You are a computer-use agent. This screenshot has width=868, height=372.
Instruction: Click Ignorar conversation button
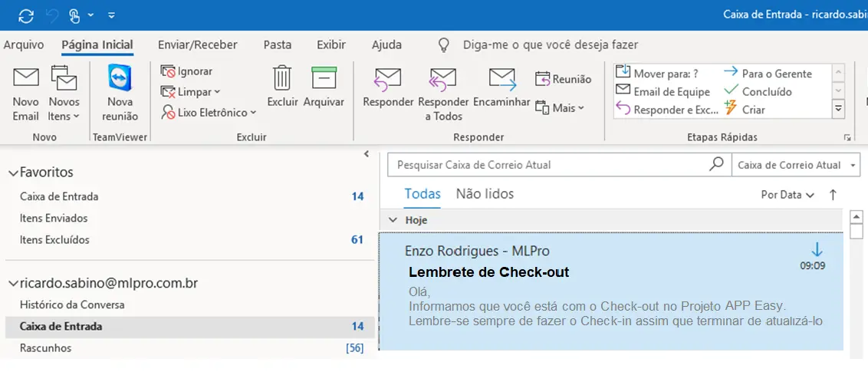point(186,71)
